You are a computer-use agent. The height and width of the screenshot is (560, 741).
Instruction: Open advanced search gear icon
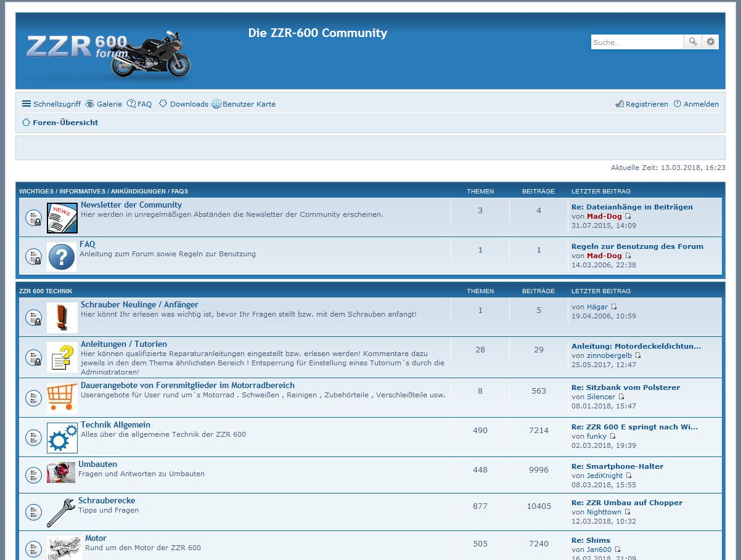711,42
